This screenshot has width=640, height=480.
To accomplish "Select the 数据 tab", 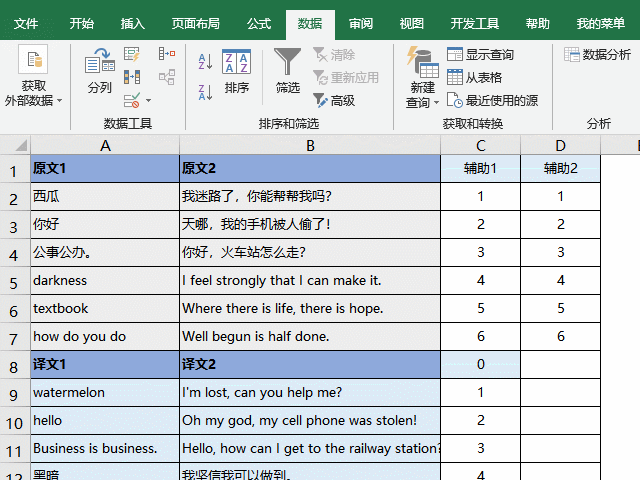I will tap(310, 24).
